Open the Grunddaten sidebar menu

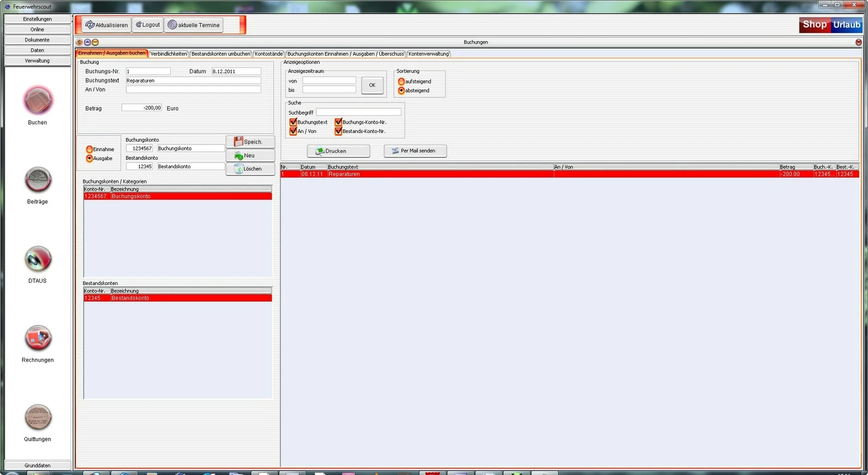point(37,465)
